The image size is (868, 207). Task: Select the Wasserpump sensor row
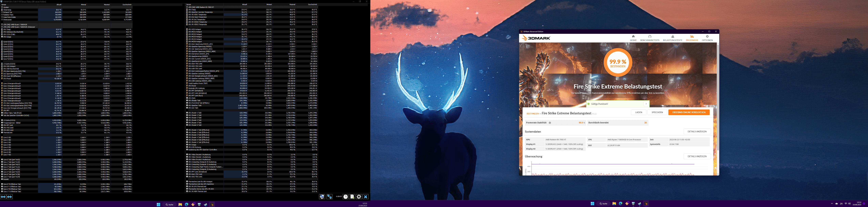pyautogui.click(x=66, y=20)
